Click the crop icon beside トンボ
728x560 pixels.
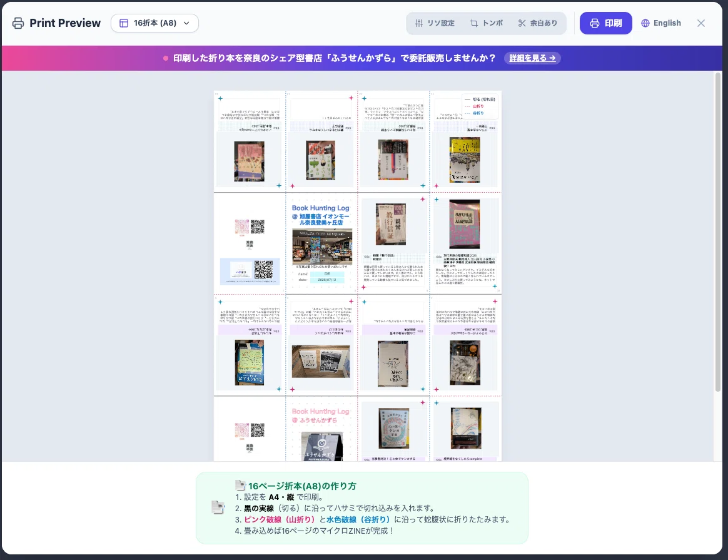click(x=474, y=23)
